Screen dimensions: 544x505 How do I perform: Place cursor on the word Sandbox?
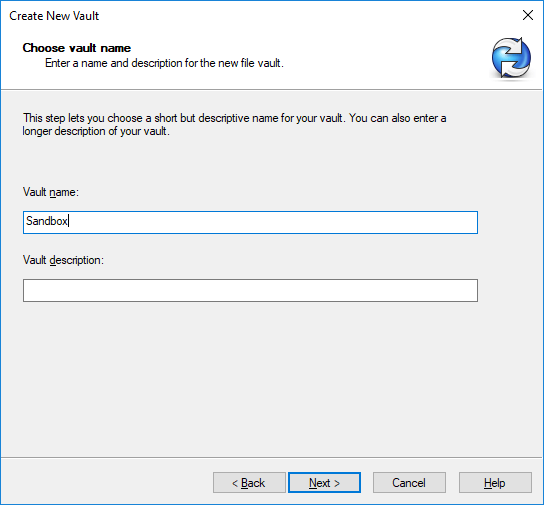(47, 221)
